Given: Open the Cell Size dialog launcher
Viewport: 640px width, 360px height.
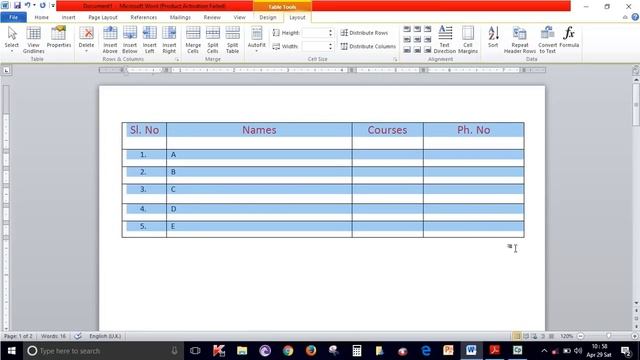Looking at the screenshot, I should pyautogui.click(x=395, y=60).
